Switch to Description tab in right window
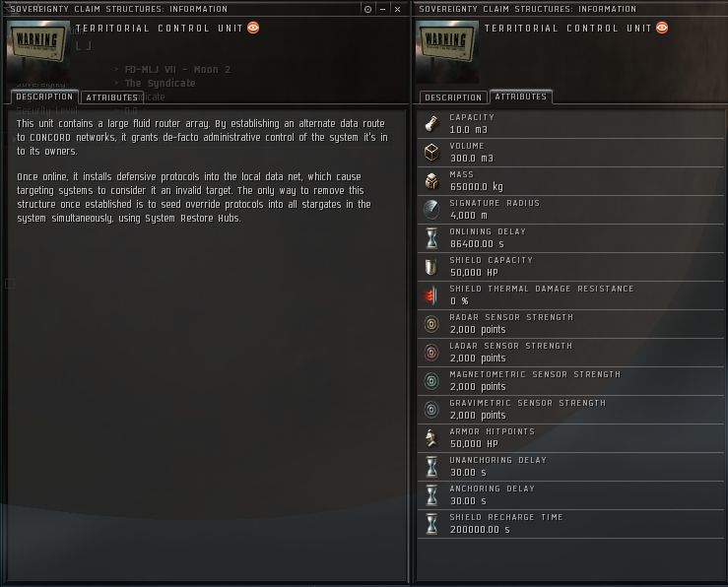This screenshot has height=587, width=728. (x=453, y=98)
